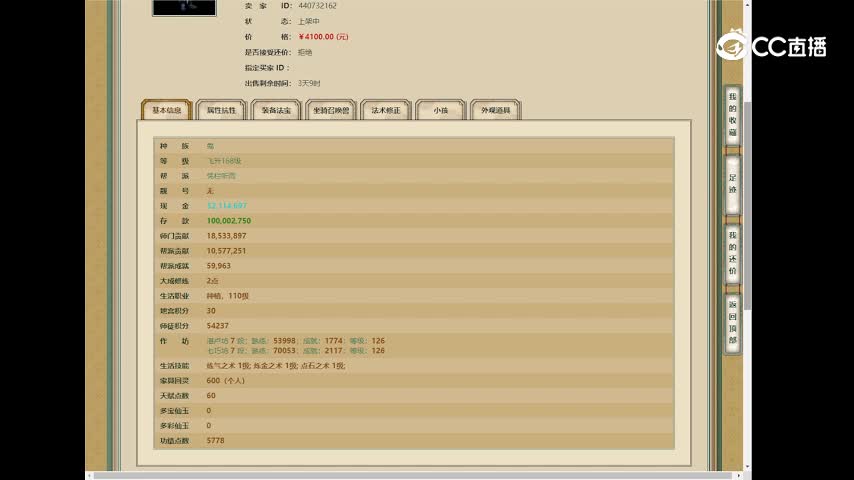Select the 装备法宝 tab
The width and height of the screenshot is (854, 480).
pos(276,110)
